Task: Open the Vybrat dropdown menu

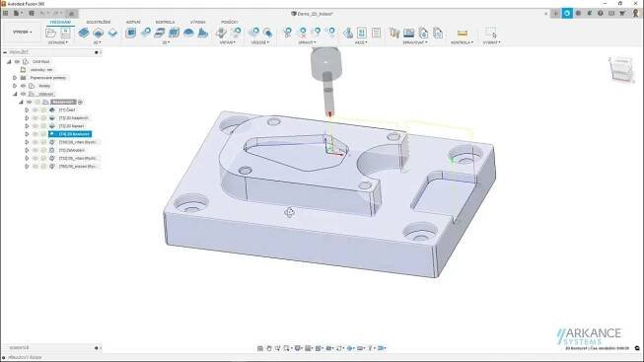Action: point(491,42)
